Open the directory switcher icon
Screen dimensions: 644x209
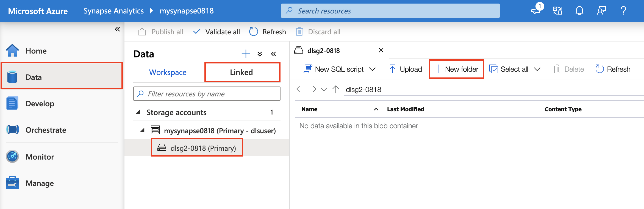coord(557,11)
